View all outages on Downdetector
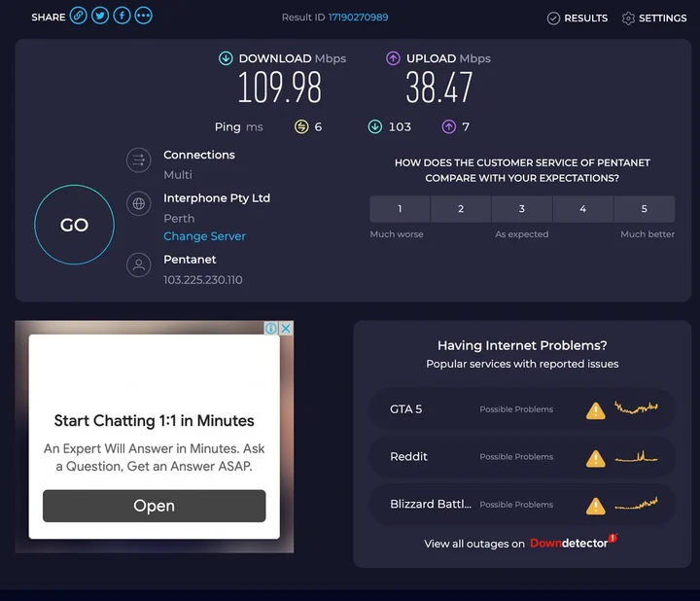700x601 pixels. coord(521,544)
